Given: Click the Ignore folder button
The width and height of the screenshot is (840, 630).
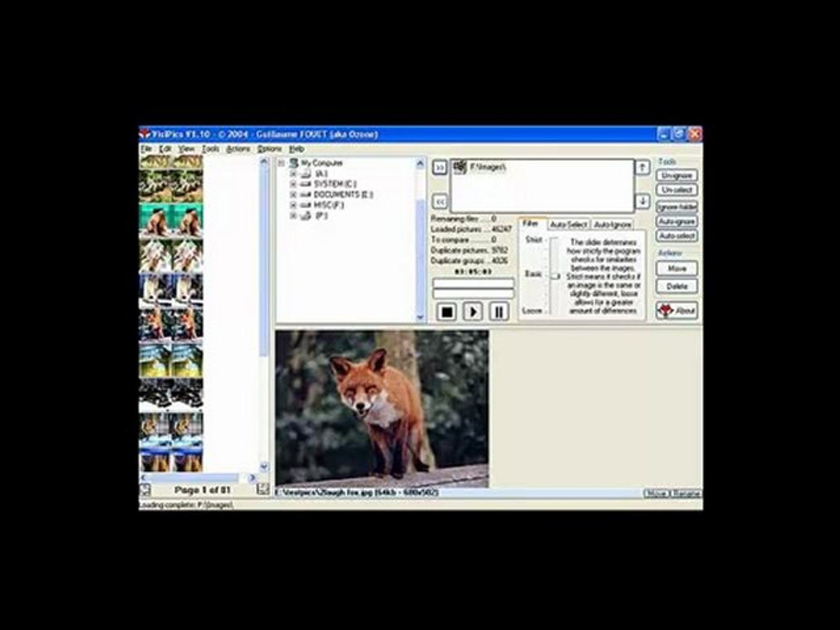Looking at the screenshot, I should (677, 206).
